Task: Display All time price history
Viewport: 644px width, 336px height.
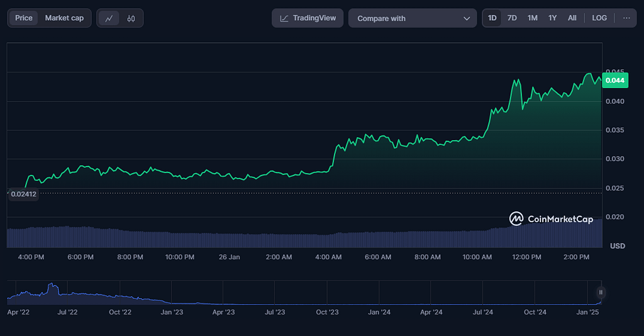Action: click(x=572, y=18)
